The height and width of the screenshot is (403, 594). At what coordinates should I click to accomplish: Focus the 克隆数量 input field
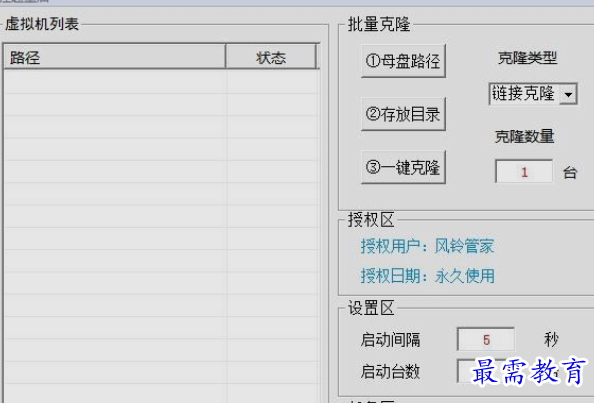click(524, 172)
